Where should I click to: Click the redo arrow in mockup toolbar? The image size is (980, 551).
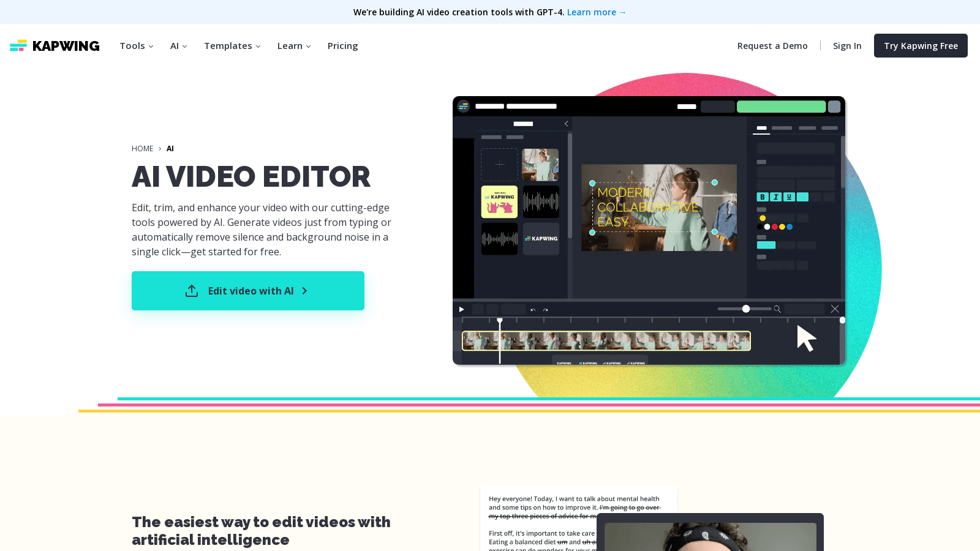click(545, 310)
